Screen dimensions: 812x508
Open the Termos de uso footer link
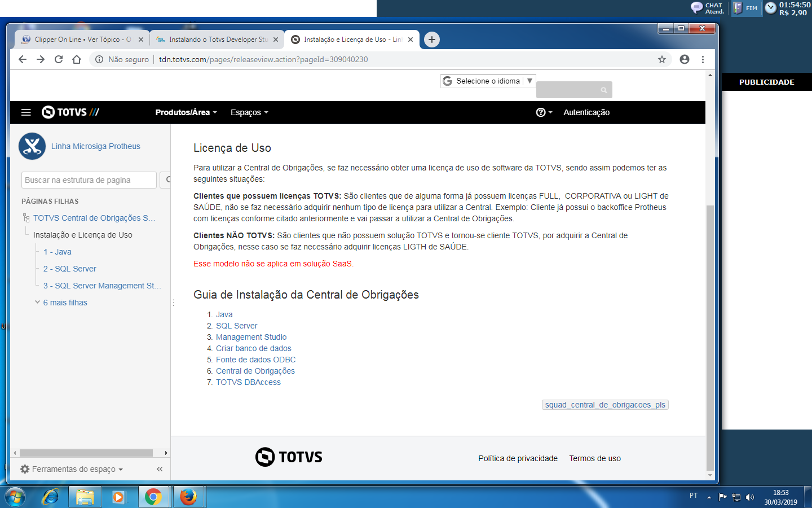tap(595, 458)
